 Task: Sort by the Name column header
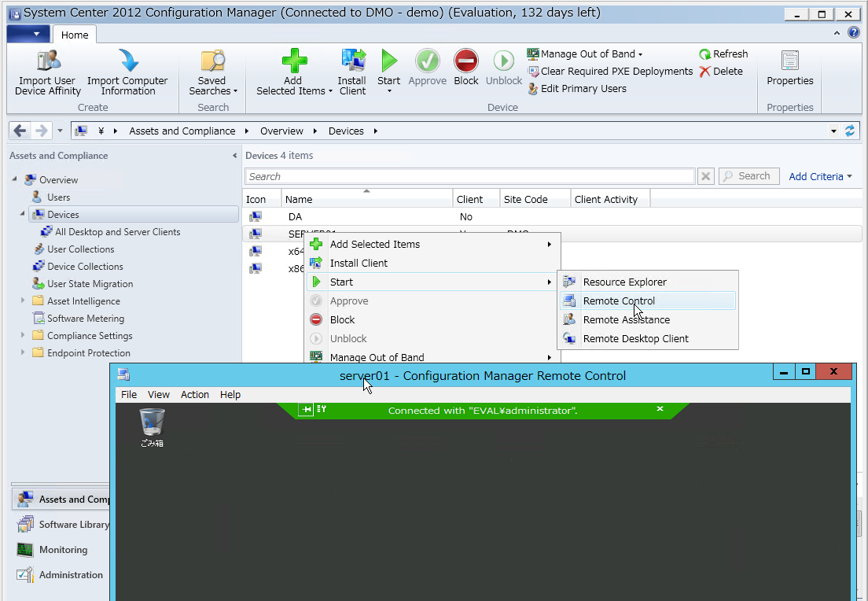(x=367, y=199)
